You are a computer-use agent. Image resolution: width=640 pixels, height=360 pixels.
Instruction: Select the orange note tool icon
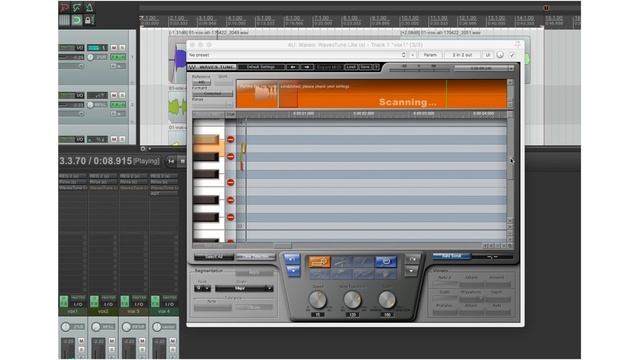coord(319,261)
